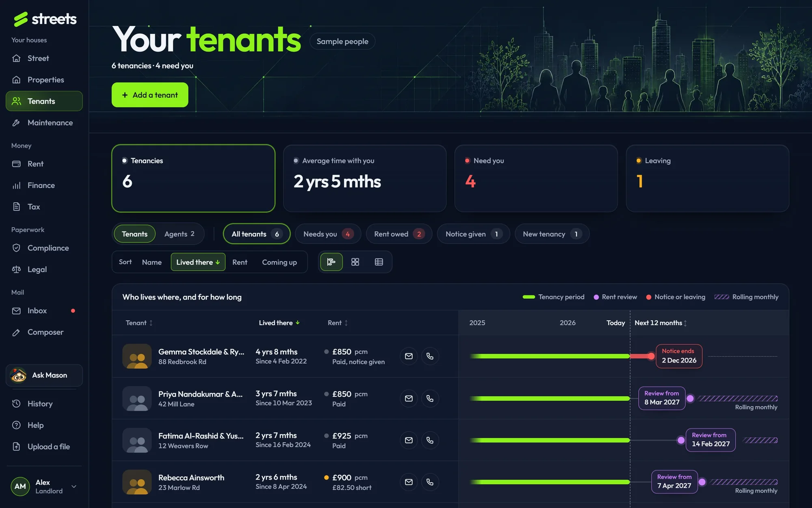Click Add a tenant button

150,95
